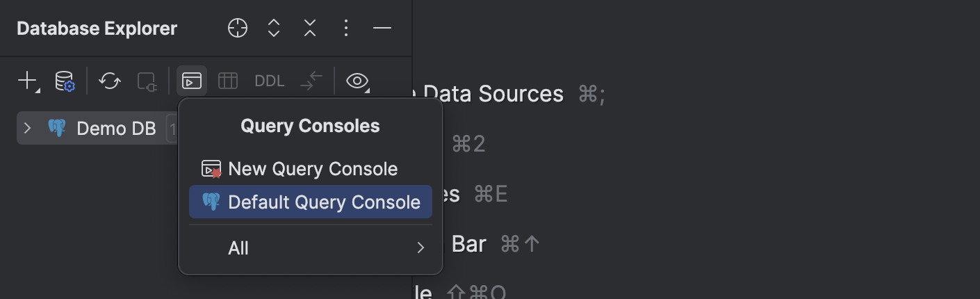Expand the Demo DB tree node chevron

(28, 128)
